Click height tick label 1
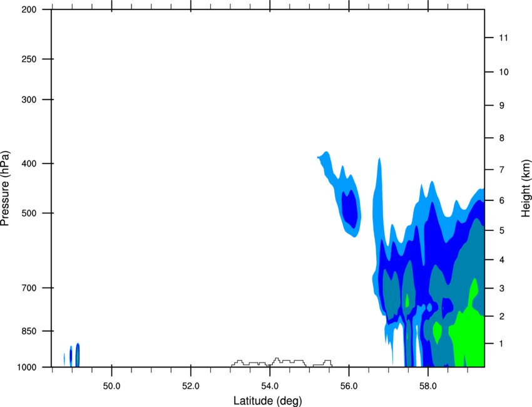Viewport: 532px width, 407px height. click(x=502, y=344)
